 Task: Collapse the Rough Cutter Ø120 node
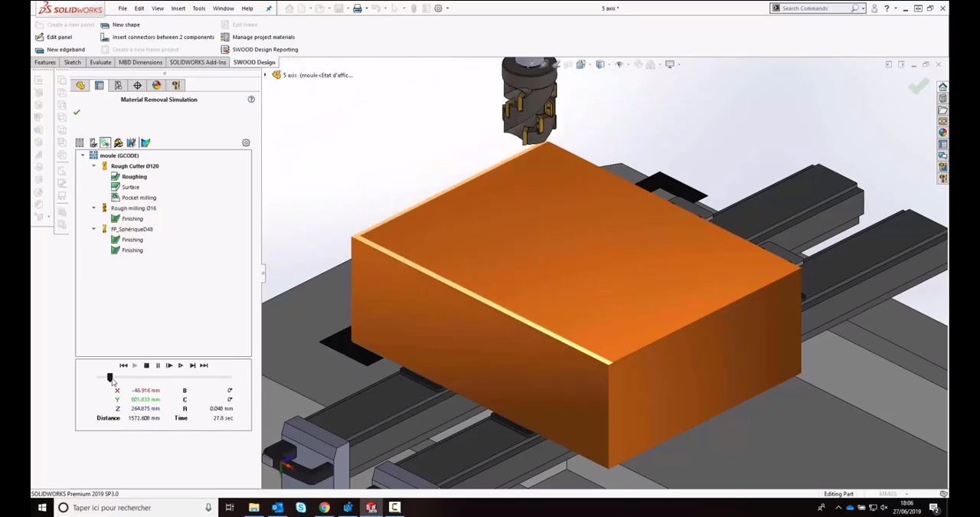pyautogui.click(x=94, y=166)
